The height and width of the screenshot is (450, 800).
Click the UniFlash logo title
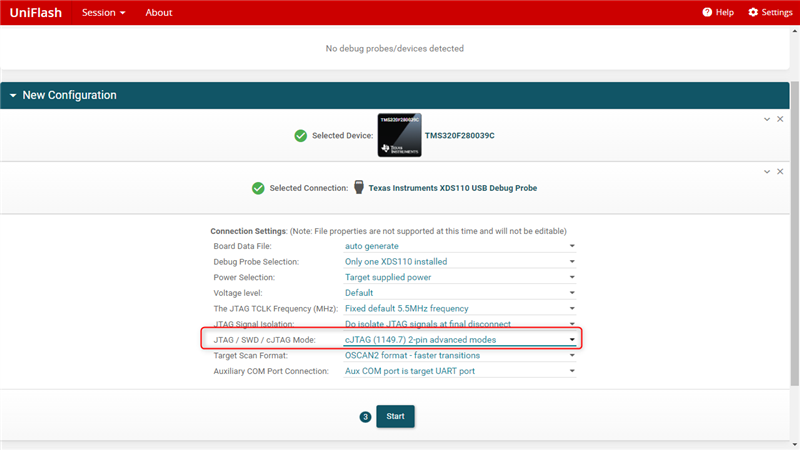point(36,13)
